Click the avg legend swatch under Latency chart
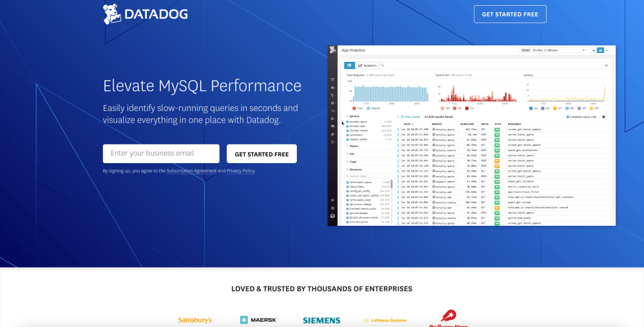644x327 pixels. coord(531,108)
